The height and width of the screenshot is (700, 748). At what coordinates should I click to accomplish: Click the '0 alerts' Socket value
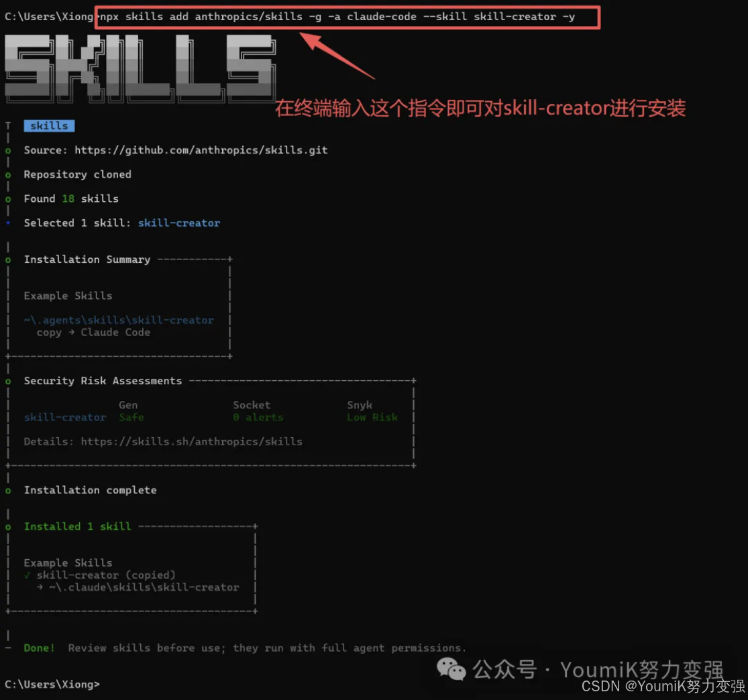click(258, 417)
